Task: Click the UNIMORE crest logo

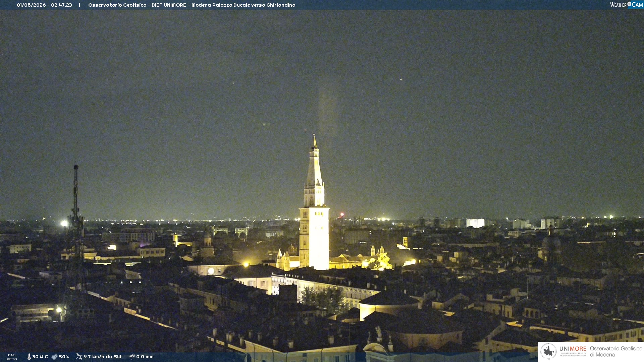Action: 548,351
